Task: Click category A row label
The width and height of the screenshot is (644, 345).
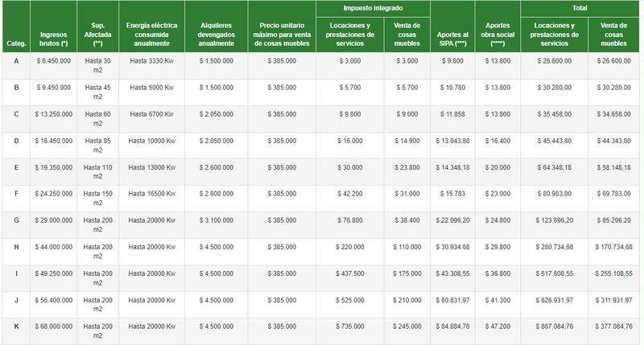Action: point(16,62)
